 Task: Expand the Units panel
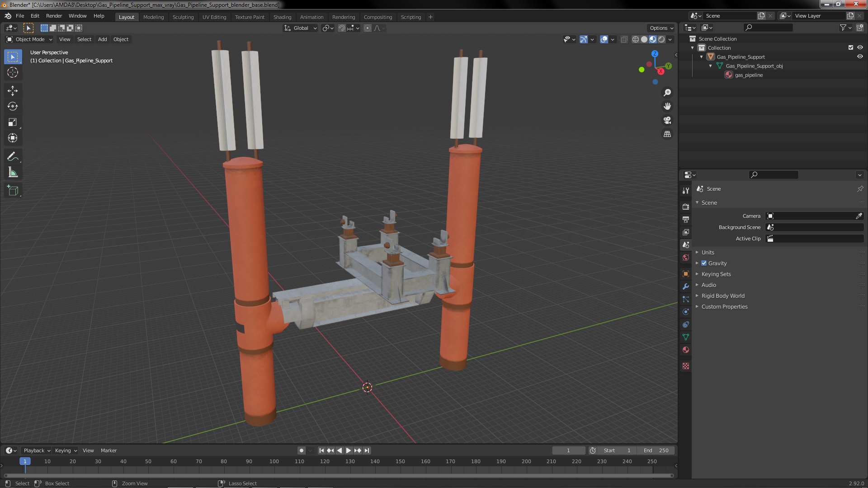(x=708, y=253)
